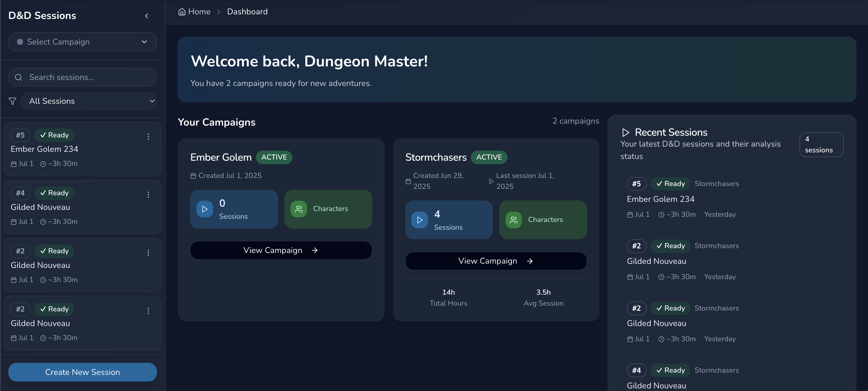Open options menu for Ember Golem 234 session

(148, 136)
